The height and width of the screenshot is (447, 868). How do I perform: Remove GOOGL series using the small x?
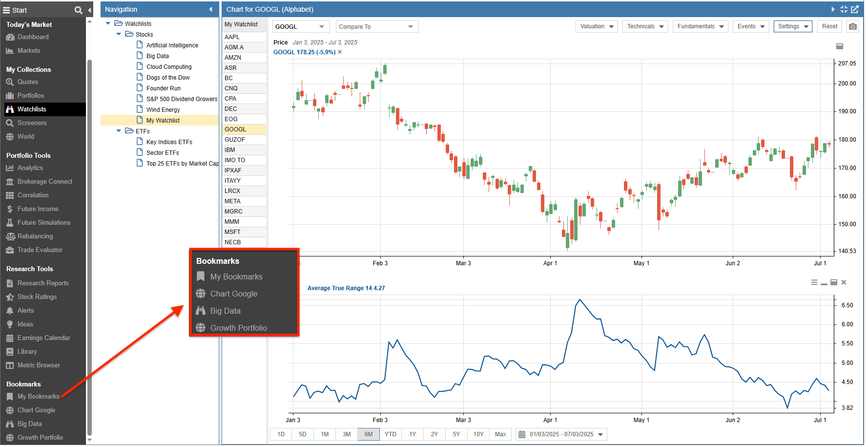340,52
